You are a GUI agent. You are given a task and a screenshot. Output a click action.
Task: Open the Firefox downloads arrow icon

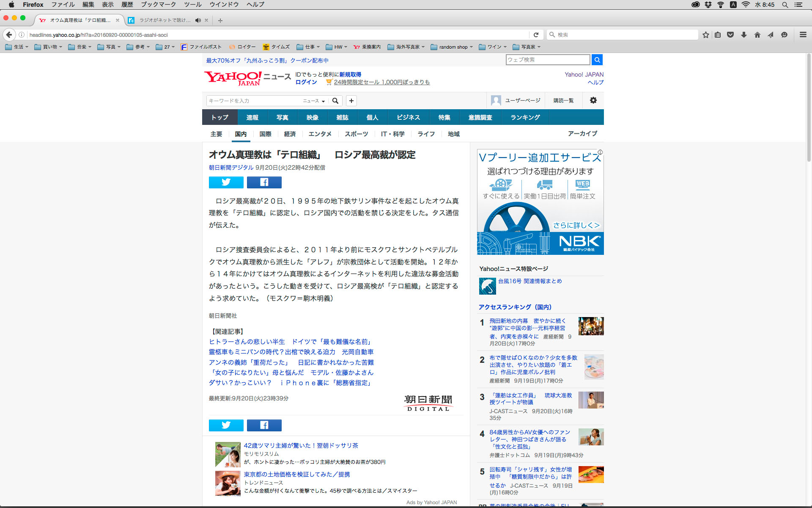743,35
